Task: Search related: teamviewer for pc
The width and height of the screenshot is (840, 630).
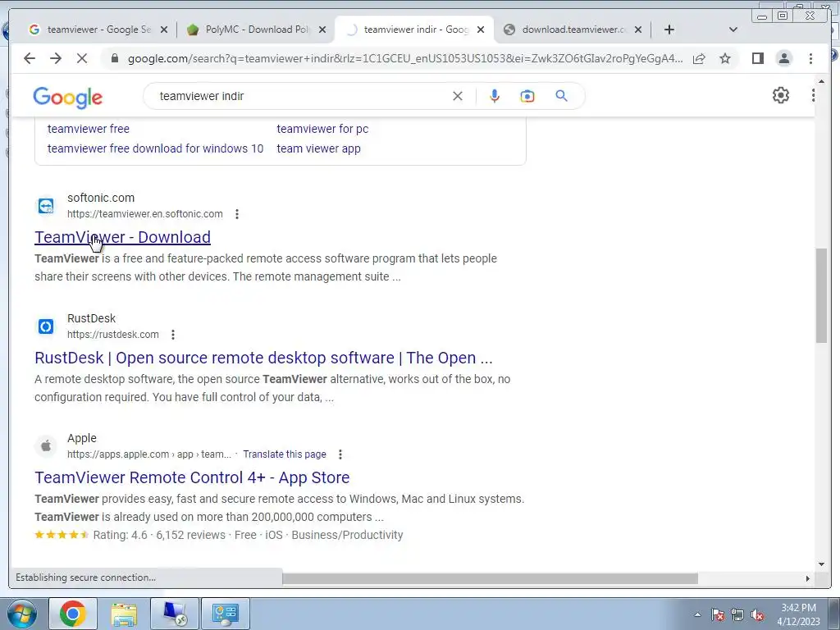Action: coord(322,129)
